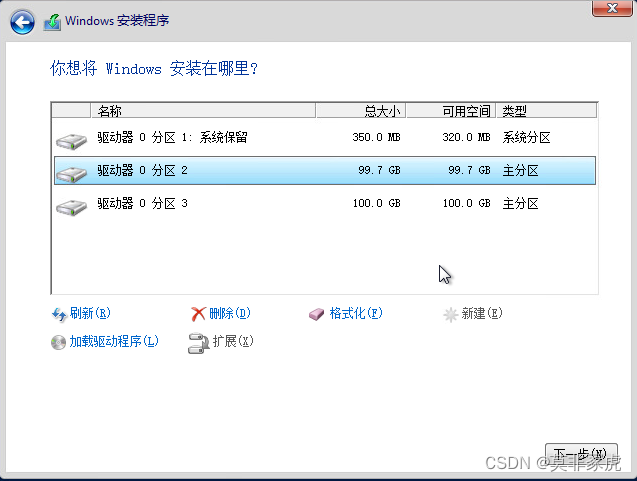Viewport: 637px width, 481px height.
Task: Select row 驱动器 0 分区 2
Action: tap(325, 170)
